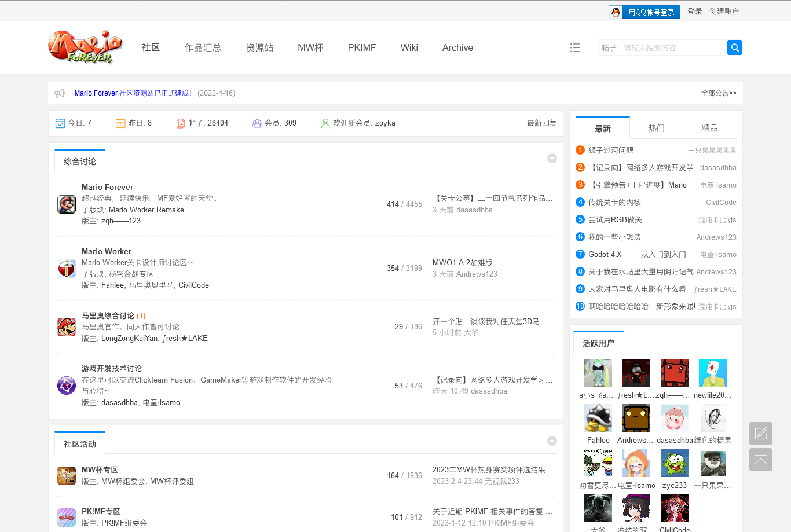
Task: Open the MW杯 navigation item
Action: click(310, 47)
